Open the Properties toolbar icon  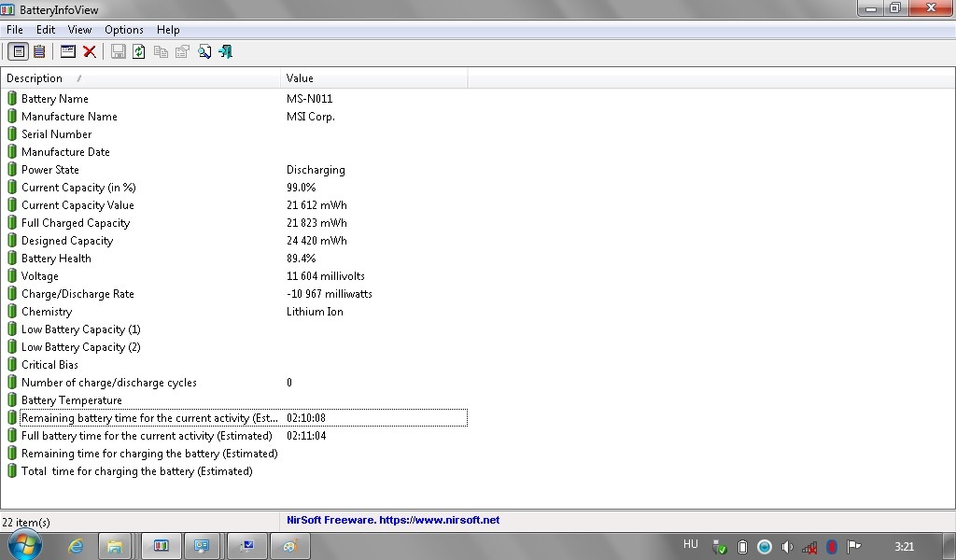(182, 51)
